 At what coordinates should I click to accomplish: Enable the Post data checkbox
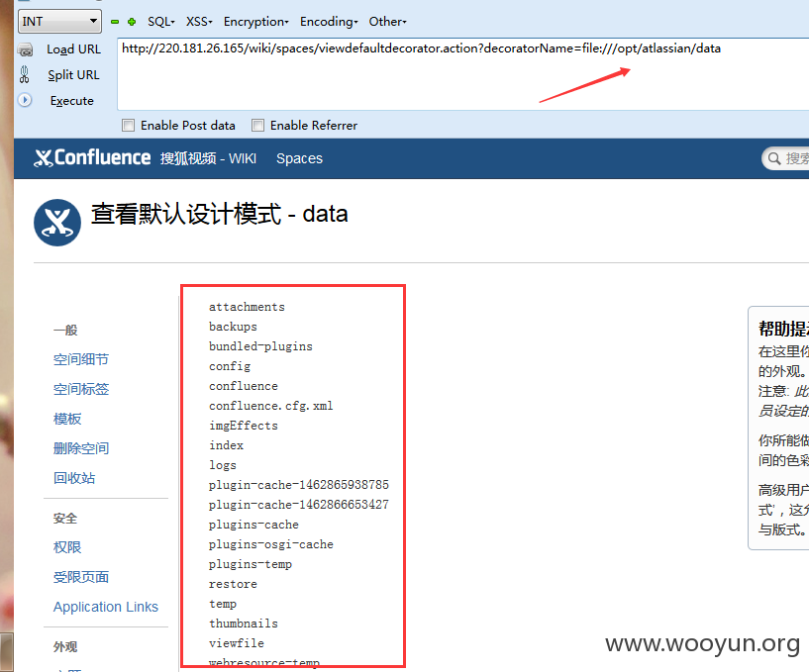click(128, 126)
